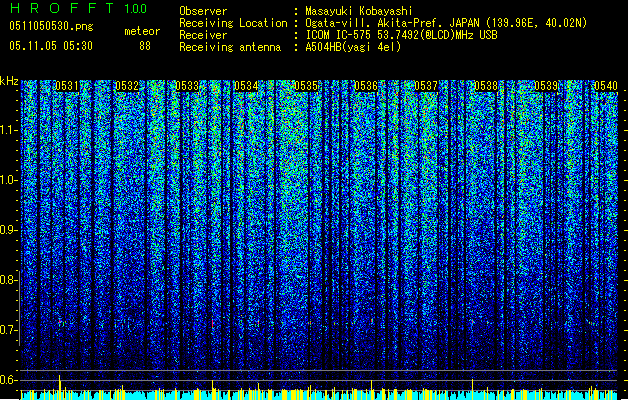The height and width of the screenshot is (400, 629).
Task: Click the 0.8 kHz axis label
Action: [x=8, y=280]
